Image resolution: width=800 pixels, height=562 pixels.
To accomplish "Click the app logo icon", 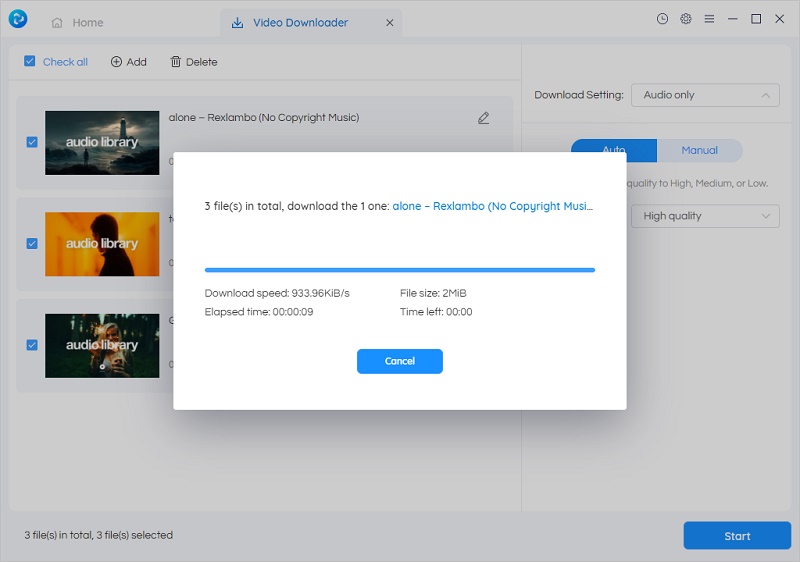I will pyautogui.click(x=18, y=19).
